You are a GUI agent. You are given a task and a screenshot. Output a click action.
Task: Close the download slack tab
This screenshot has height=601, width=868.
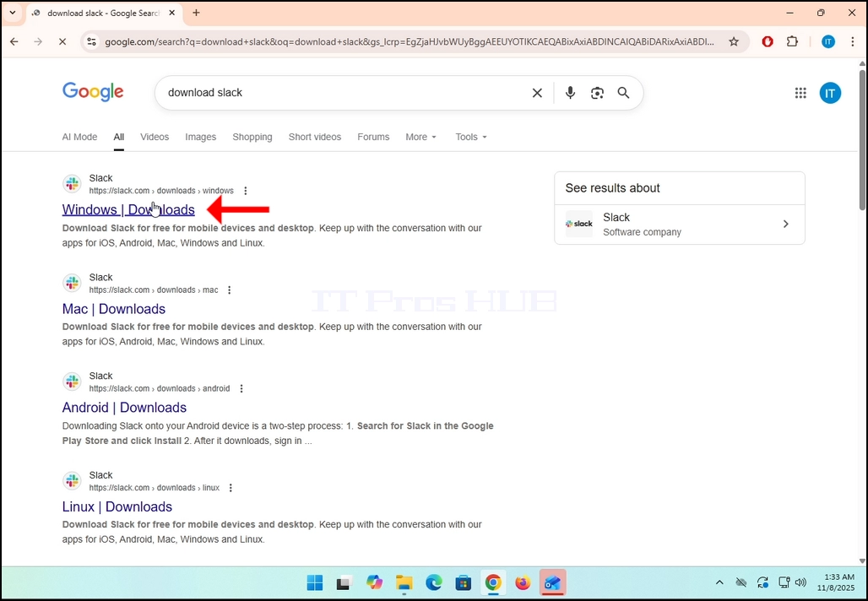coord(172,13)
